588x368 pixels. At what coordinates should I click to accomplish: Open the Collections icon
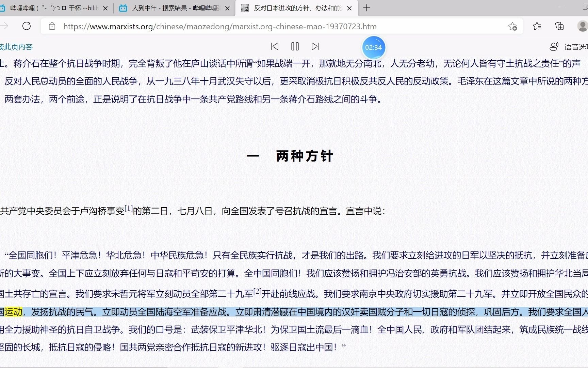(x=559, y=26)
